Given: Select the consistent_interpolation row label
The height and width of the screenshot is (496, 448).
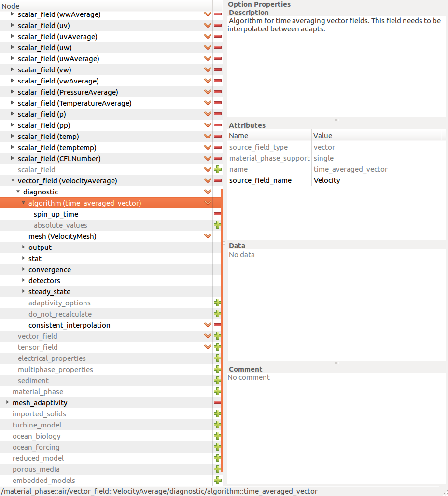Looking at the screenshot, I should tap(70, 325).
